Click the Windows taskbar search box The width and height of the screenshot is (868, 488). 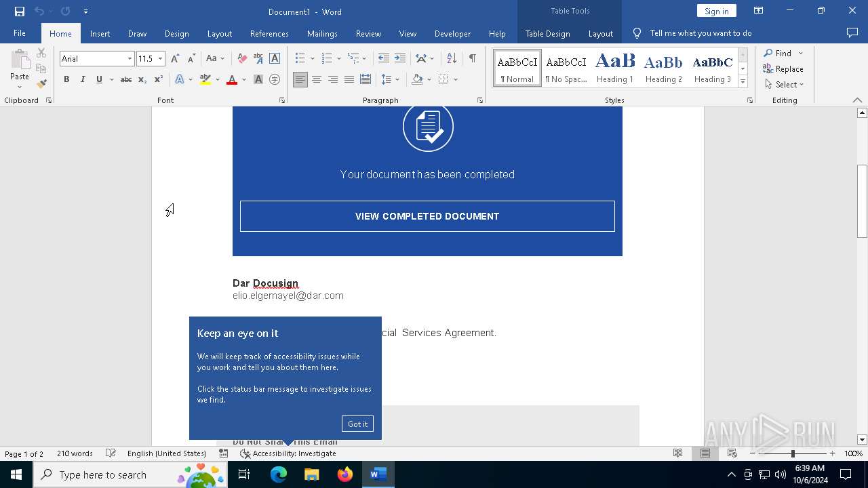pos(130,474)
